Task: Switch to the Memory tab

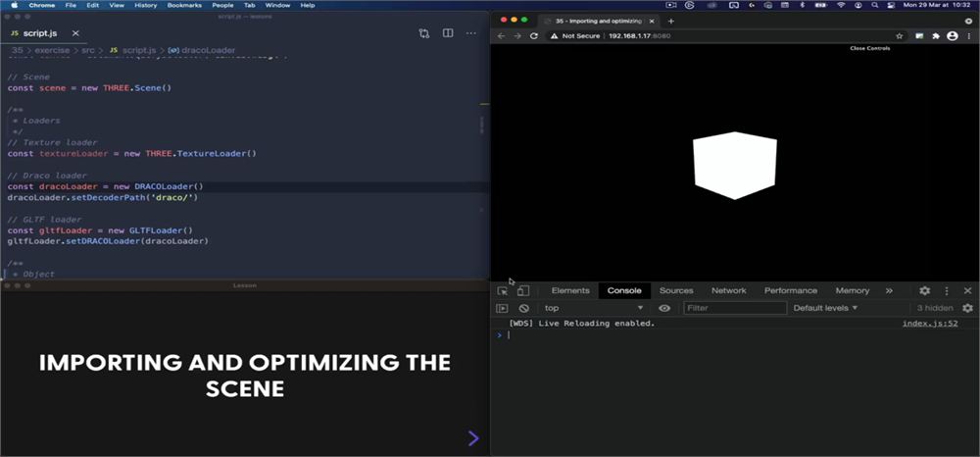Action: coord(853,290)
